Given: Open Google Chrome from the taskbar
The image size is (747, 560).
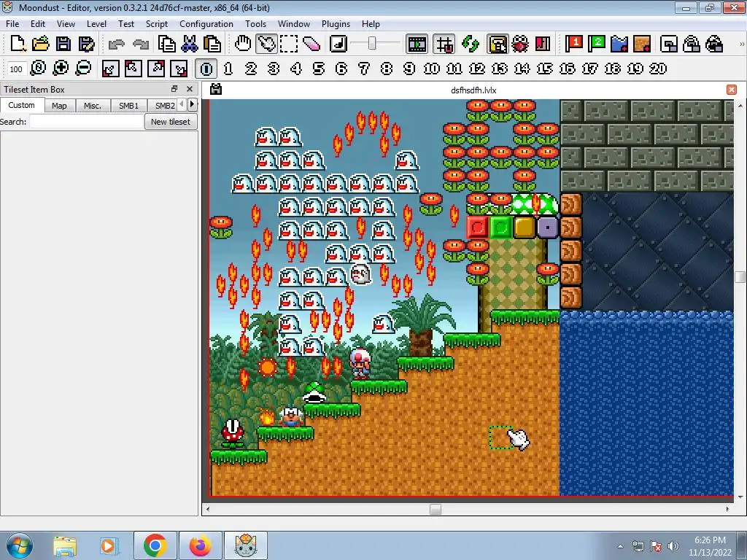Looking at the screenshot, I should pyautogui.click(x=155, y=545).
